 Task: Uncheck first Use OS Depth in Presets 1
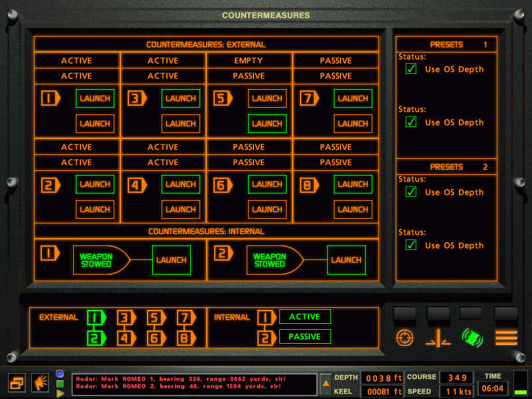tap(411, 69)
